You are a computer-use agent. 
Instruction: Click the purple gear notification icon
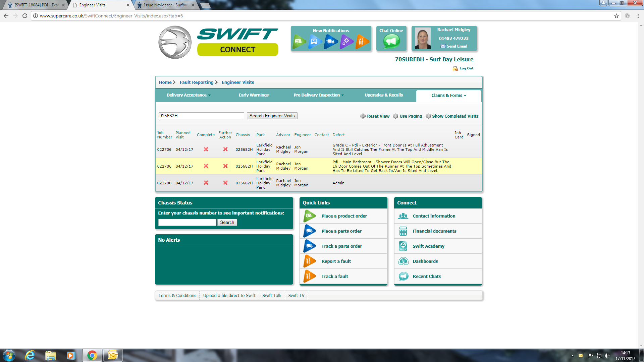(346, 42)
